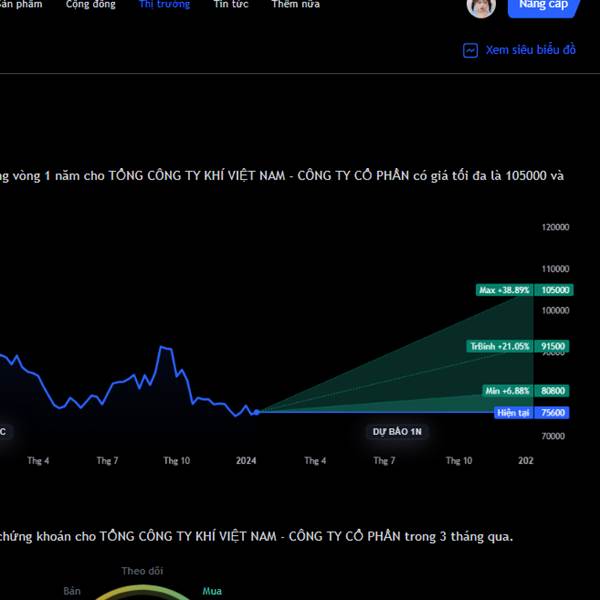Click the 70000 price axis label
Screen dimensions: 600x600
(x=553, y=436)
